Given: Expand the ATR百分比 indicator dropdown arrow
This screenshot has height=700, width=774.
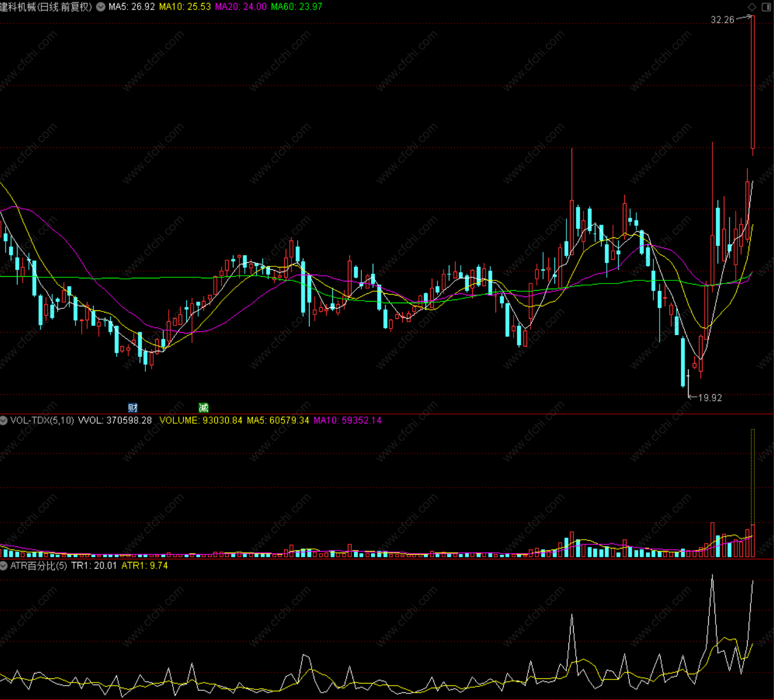Looking at the screenshot, I should pyautogui.click(x=4, y=565).
